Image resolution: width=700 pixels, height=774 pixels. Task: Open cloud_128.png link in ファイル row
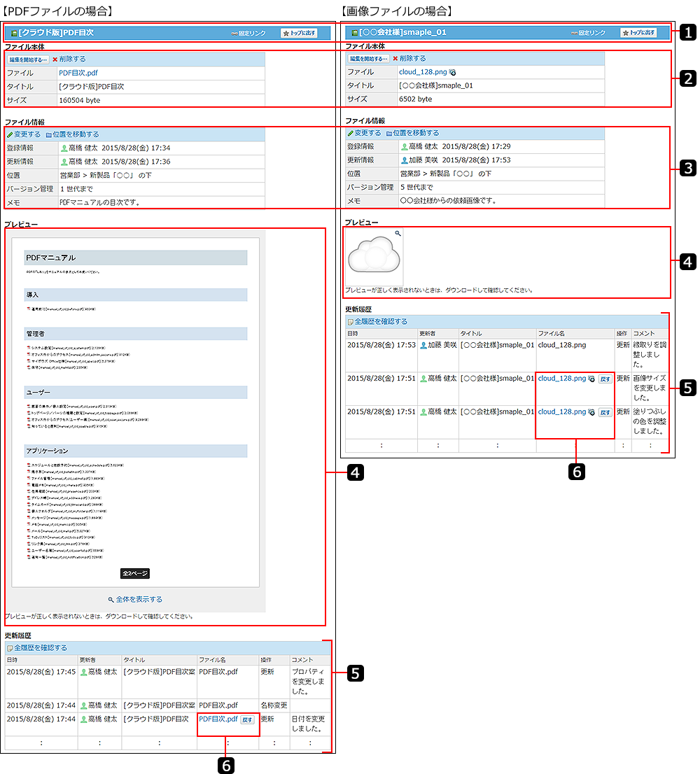point(423,71)
